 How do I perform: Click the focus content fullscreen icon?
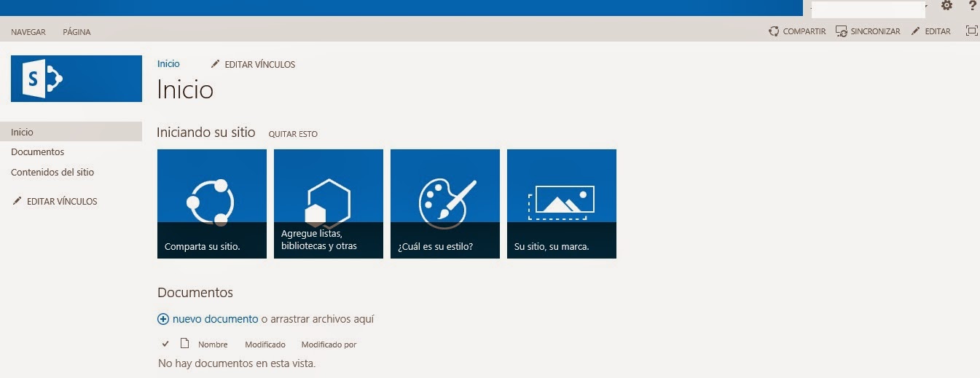(x=971, y=31)
